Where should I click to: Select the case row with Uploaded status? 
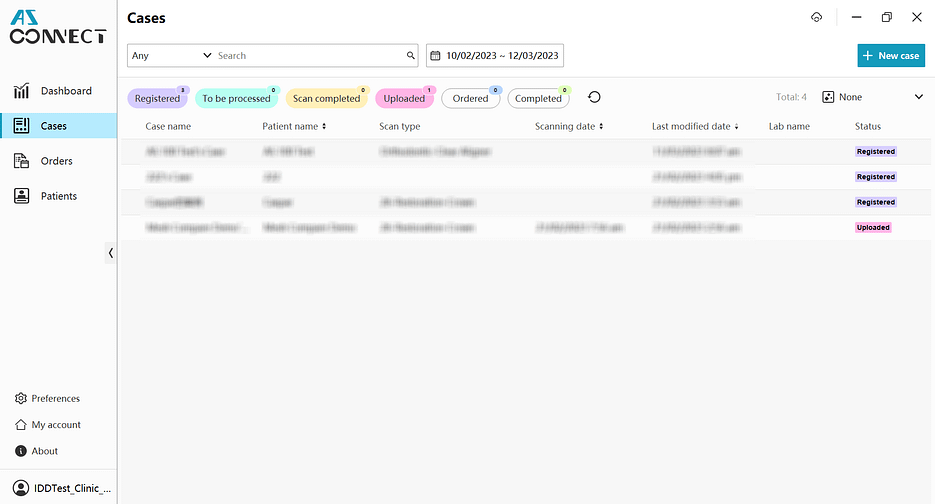coord(500,228)
